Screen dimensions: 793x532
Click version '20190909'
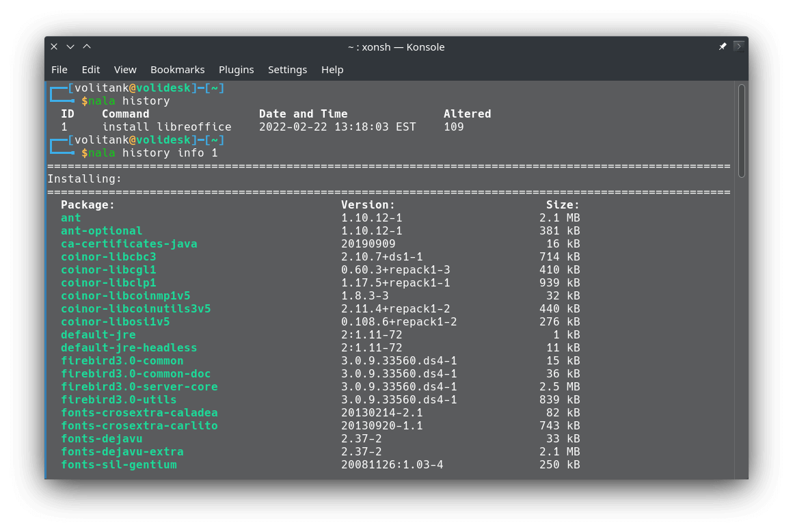tap(368, 244)
